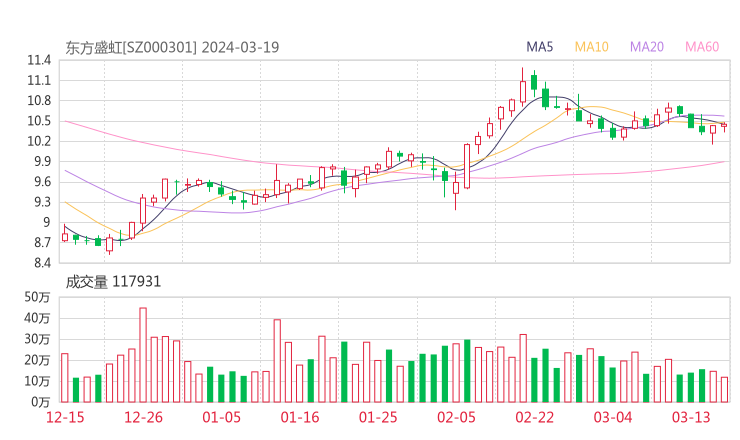Click the 11.1 price axis value

click(x=39, y=80)
